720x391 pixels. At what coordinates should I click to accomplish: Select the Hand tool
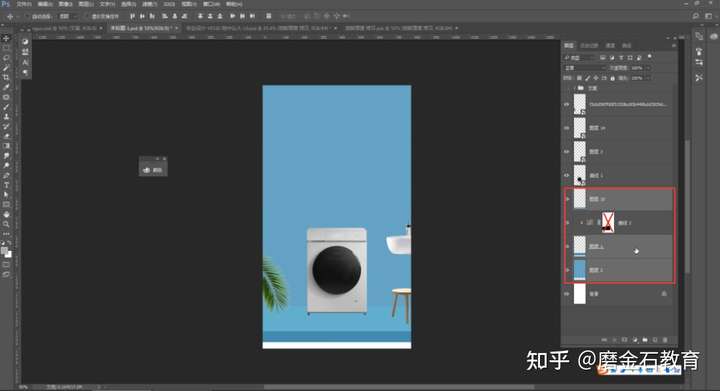pyautogui.click(x=6, y=214)
